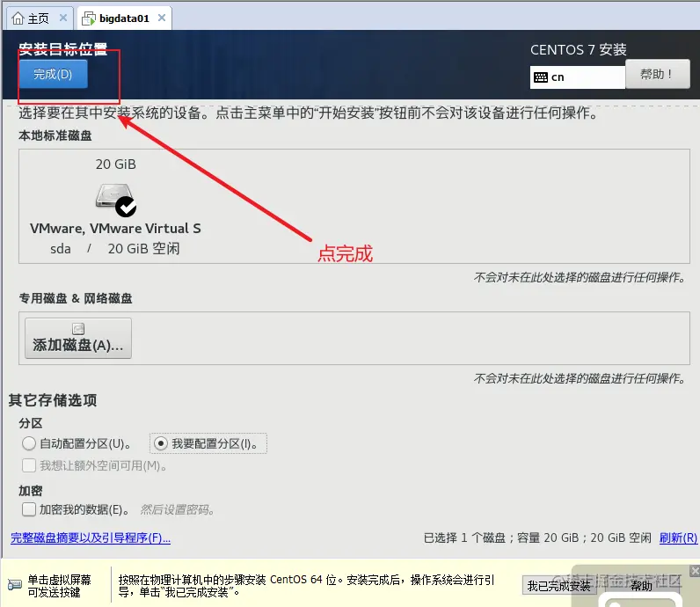Click the CENTOS 7 安装 title
The image size is (700, 607).
(578, 49)
